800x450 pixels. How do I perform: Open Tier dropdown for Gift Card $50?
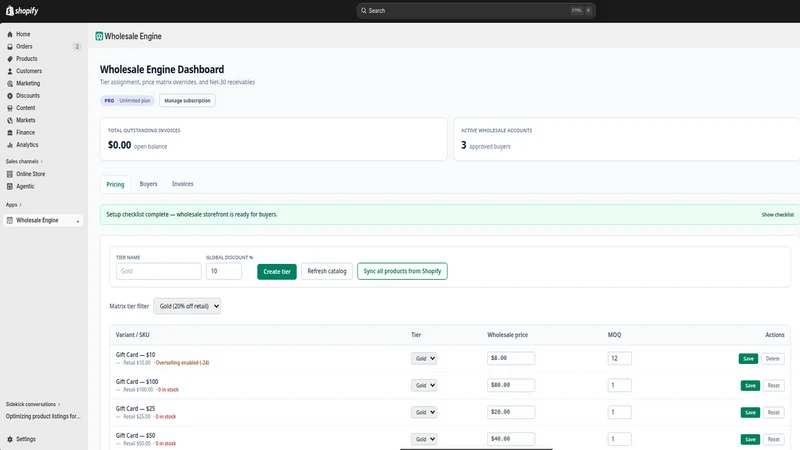(x=424, y=439)
